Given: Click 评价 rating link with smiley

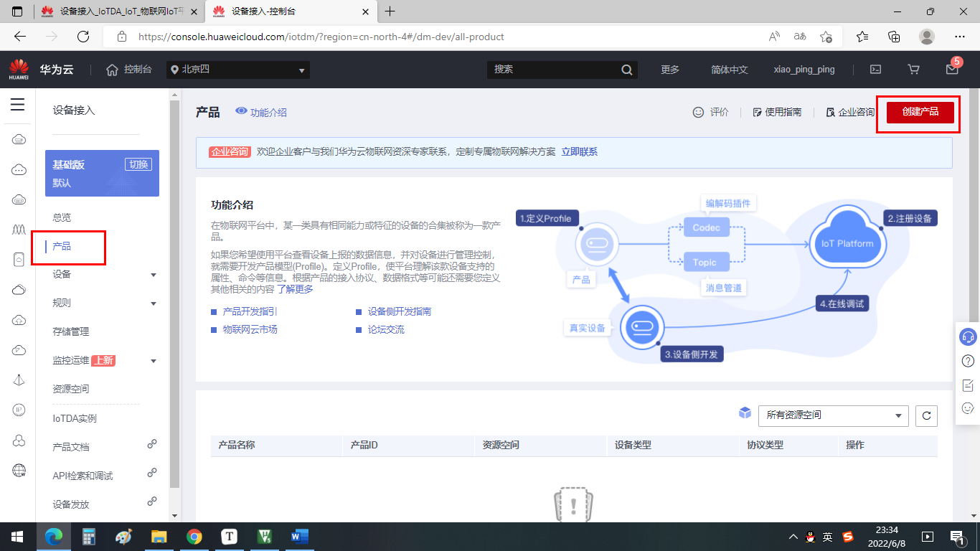Looking at the screenshot, I should [710, 112].
